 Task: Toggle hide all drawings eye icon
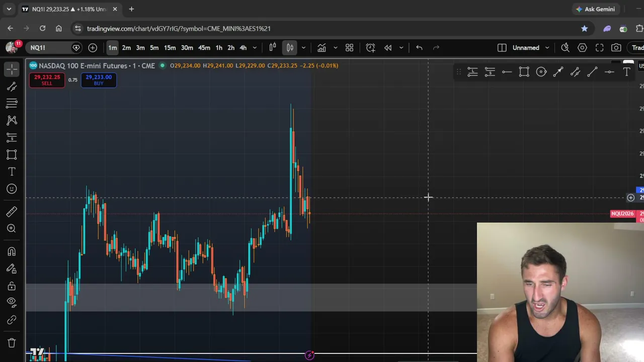pos(12,302)
